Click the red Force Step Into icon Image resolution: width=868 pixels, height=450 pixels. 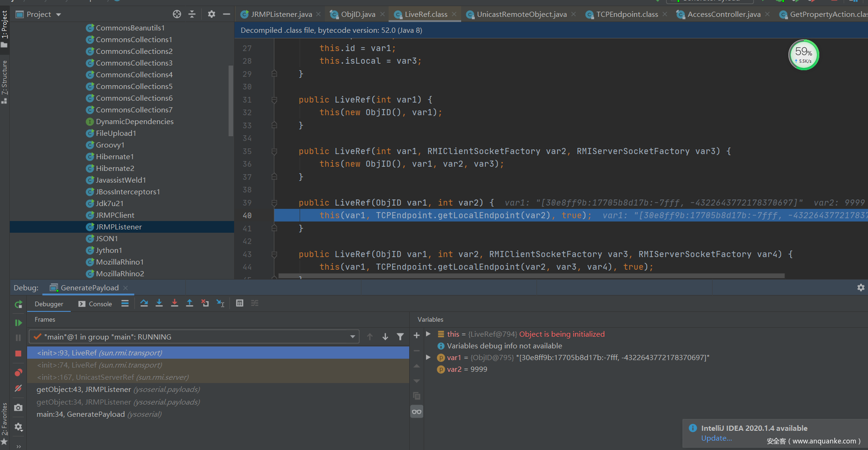click(175, 303)
